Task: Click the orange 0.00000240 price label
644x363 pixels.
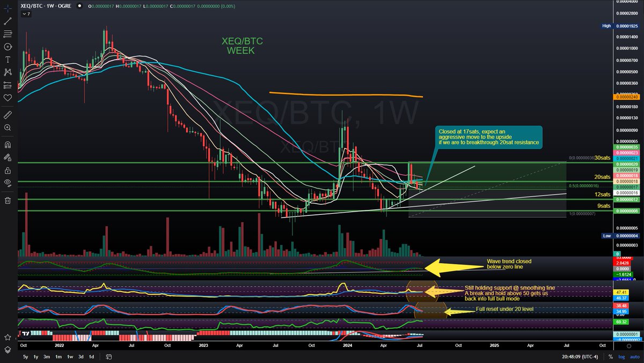Action: coord(627,97)
